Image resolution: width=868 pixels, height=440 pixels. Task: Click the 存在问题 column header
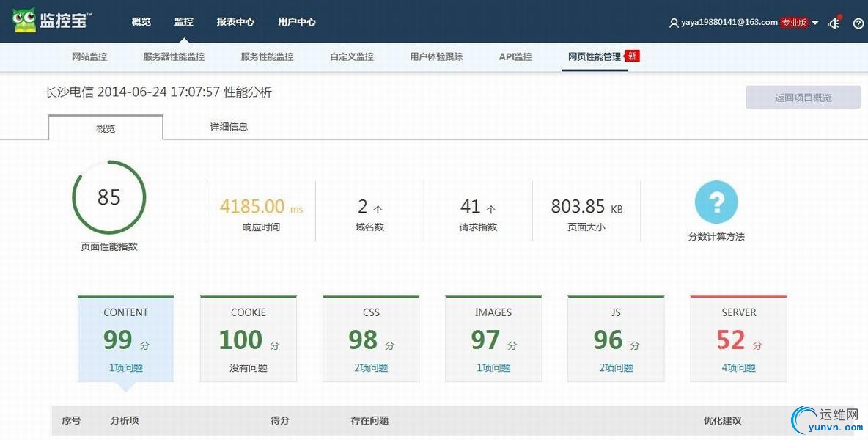pos(369,421)
